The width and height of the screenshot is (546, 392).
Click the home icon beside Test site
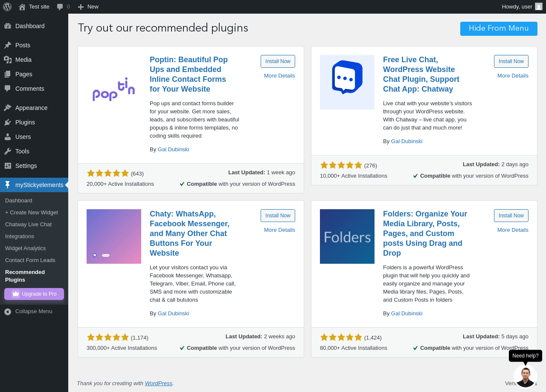coord(22,7)
